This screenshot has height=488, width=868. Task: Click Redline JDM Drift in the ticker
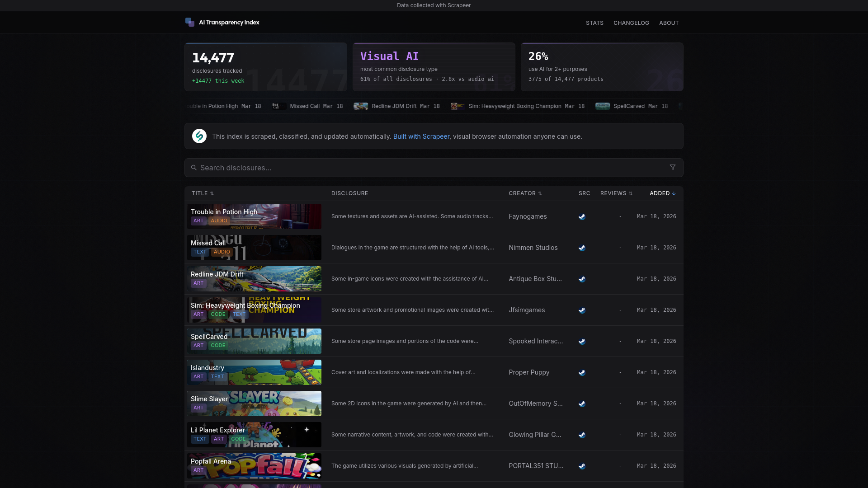[394, 106]
